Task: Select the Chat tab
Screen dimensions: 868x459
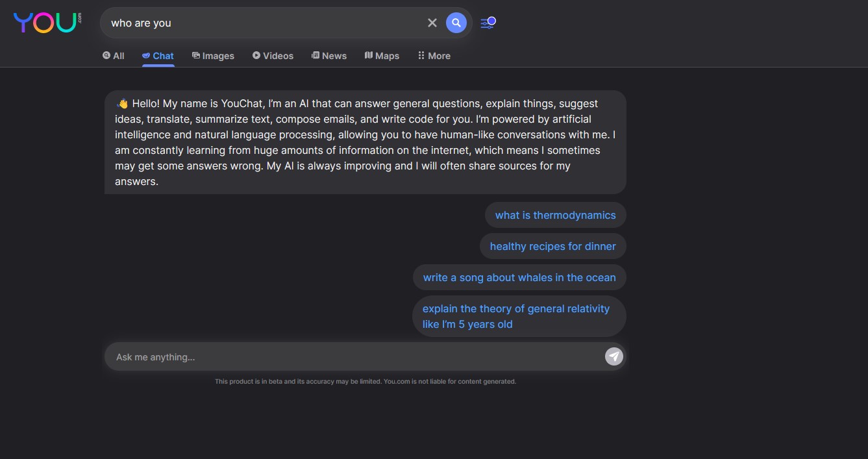Action: [x=158, y=56]
